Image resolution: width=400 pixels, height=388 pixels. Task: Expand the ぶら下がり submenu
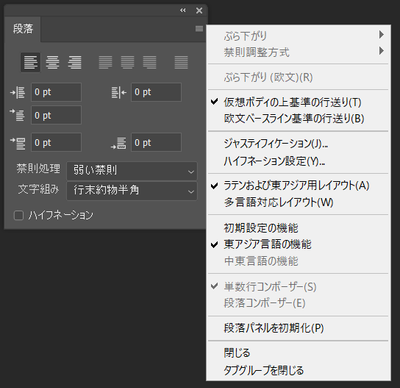(x=298, y=35)
